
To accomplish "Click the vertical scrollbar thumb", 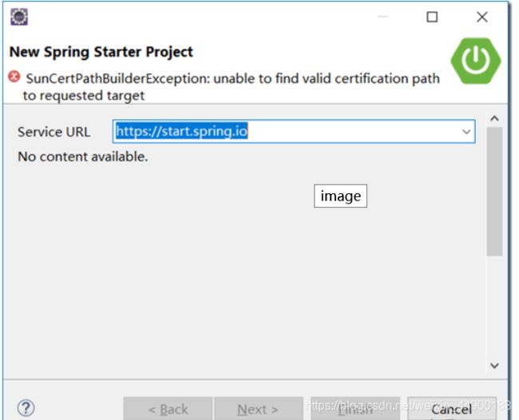I will (494, 192).
